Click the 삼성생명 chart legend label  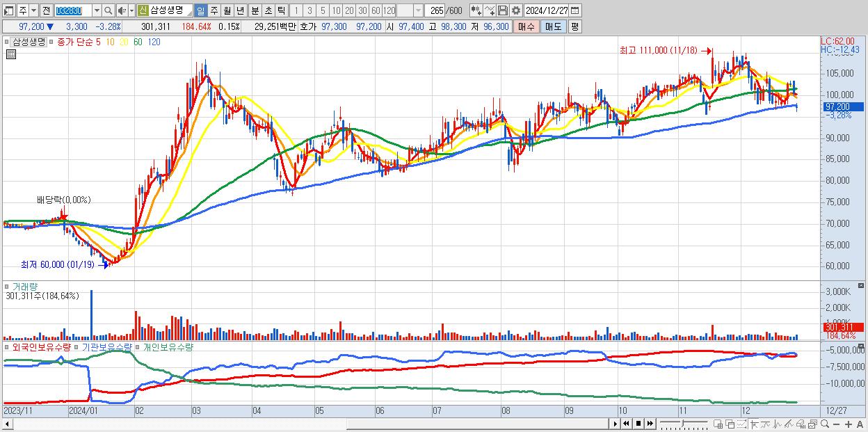coord(29,42)
